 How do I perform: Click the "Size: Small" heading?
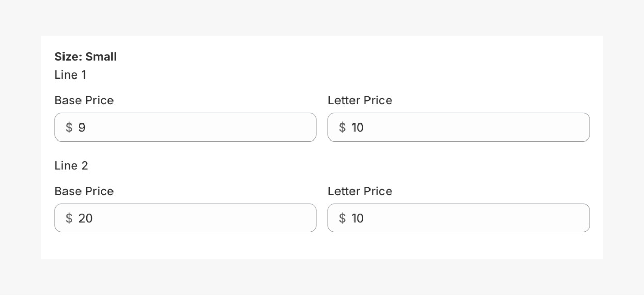click(x=85, y=57)
